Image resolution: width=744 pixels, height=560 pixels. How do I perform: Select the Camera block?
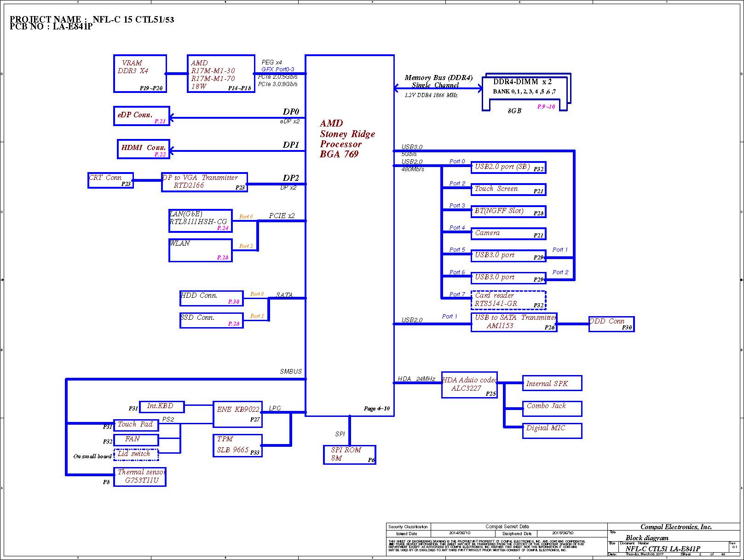[x=508, y=234]
